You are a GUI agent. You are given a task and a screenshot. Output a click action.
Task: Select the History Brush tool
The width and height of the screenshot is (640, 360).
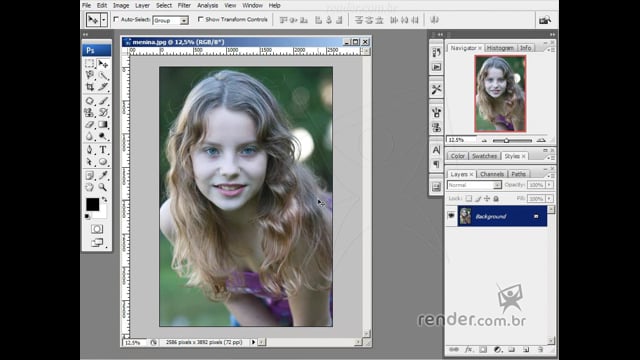tap(103, 112)
